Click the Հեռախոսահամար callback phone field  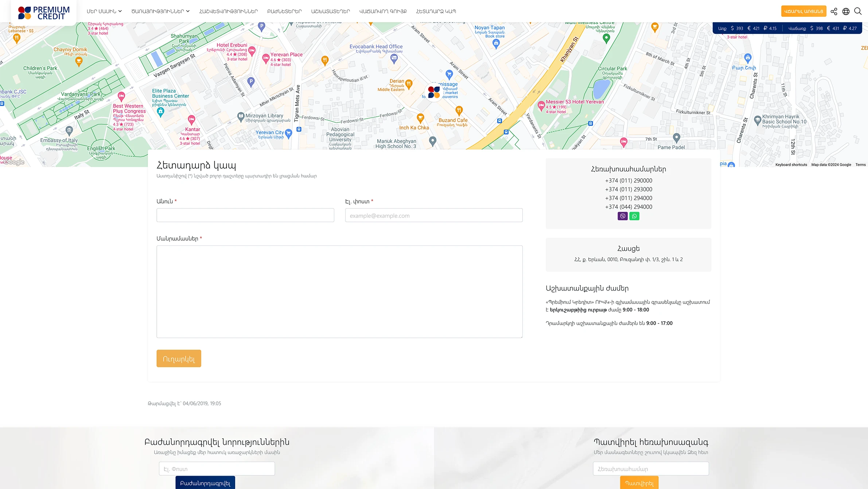click(651, 469)
